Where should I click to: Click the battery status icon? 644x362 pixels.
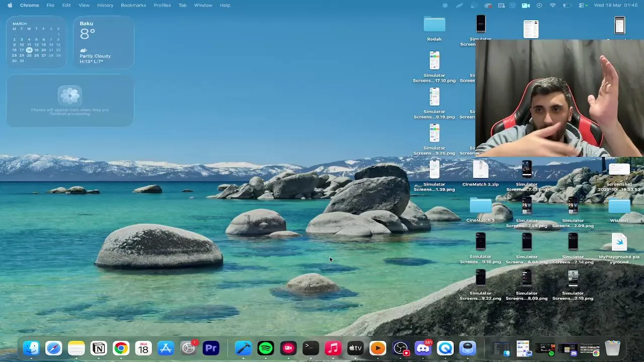point(567,5)
